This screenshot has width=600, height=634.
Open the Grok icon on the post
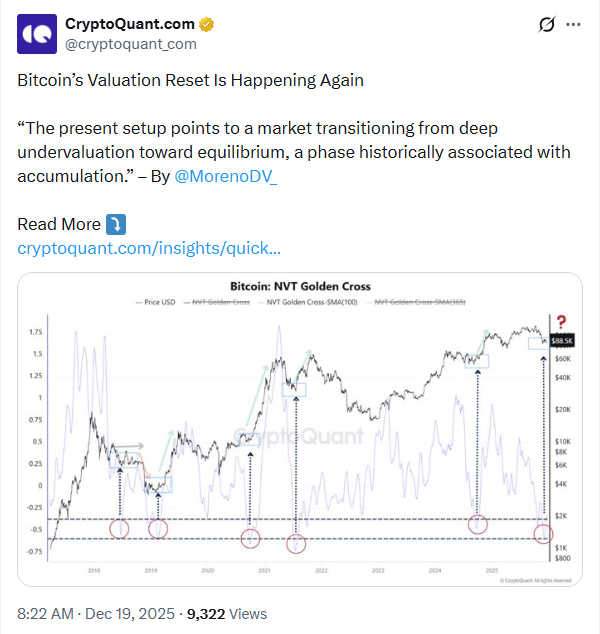pyautogui.click(x=546, y=25)
